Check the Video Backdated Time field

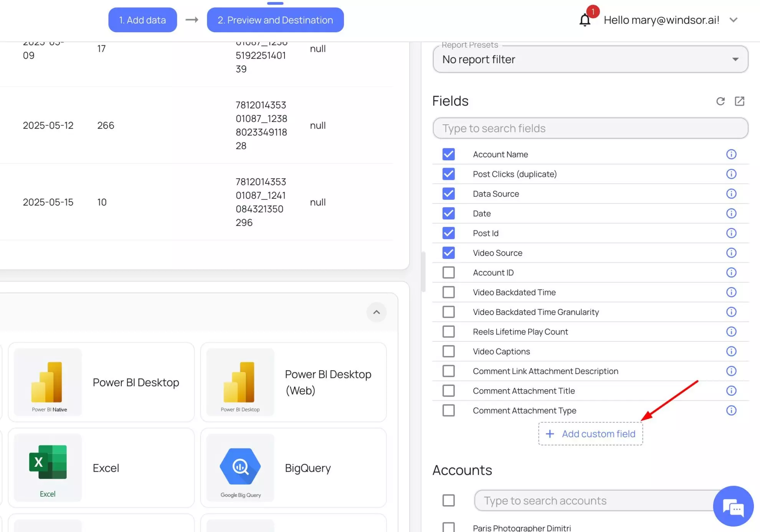(448, 292)
